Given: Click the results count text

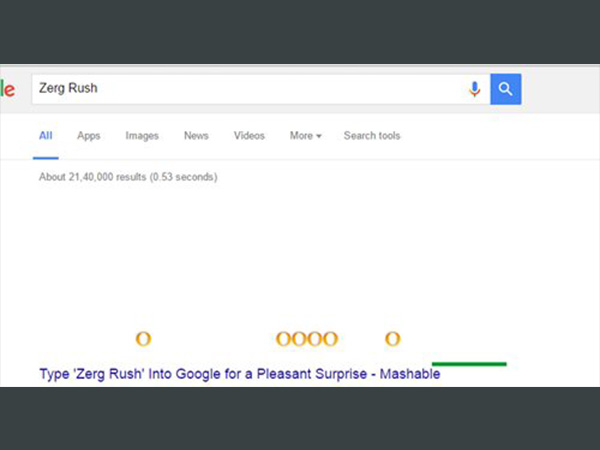Looking at the screenshot, I should tap(128, 177).
